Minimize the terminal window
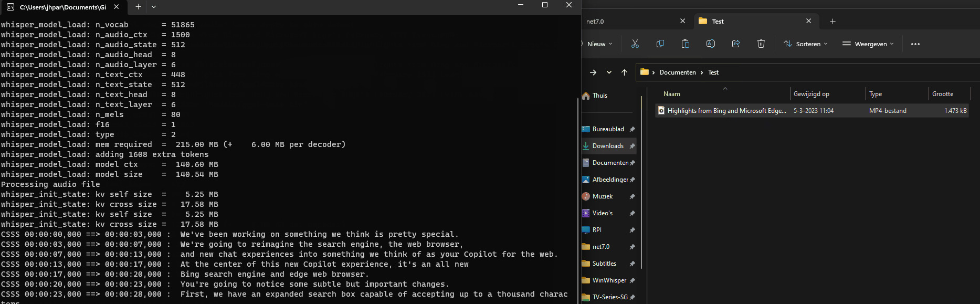 tap(521, 5)
